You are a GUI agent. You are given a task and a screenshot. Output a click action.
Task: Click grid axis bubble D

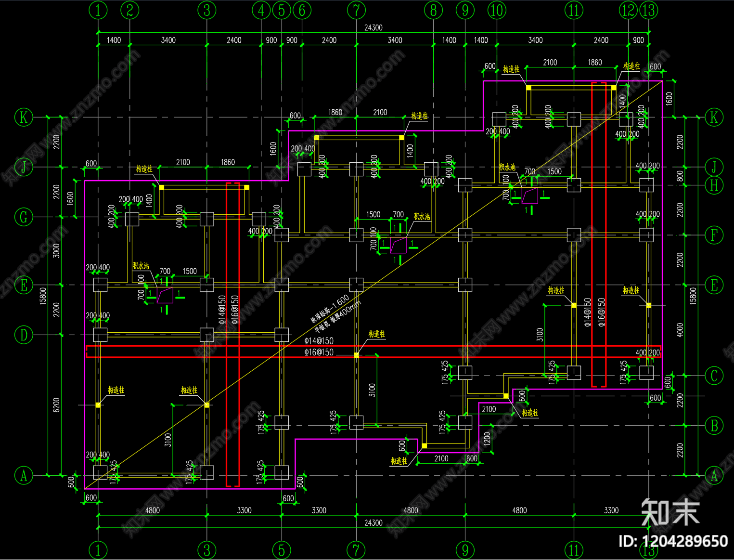[x=24, y=335]
